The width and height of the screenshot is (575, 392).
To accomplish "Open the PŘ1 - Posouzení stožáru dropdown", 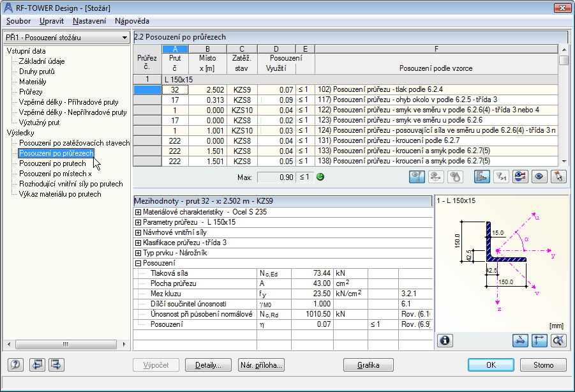I will click(66, 38).
